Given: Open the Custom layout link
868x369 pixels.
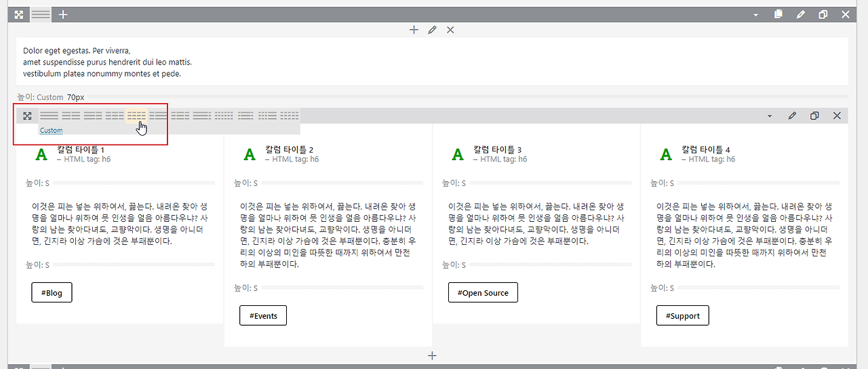Looking at the screenshot, I should [x=51, y=130].
